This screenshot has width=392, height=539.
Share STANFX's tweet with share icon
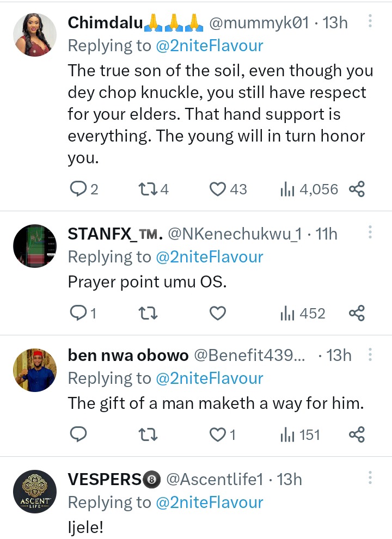(357, 313)
